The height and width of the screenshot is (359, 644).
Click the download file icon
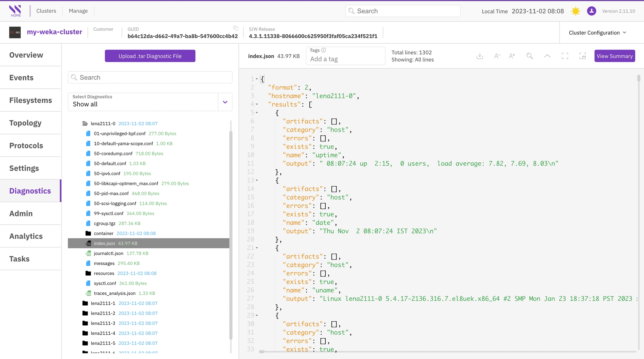tap(480, 56)
